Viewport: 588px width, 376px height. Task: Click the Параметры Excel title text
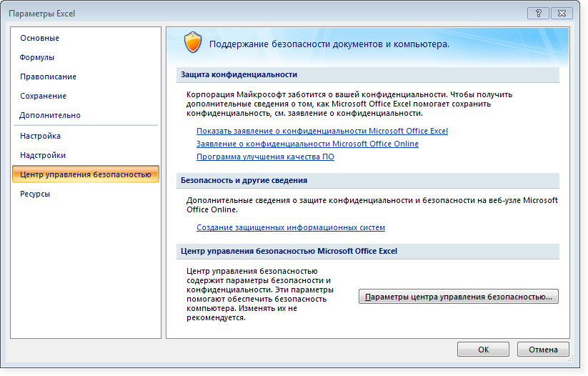click(x=42, y=14)
